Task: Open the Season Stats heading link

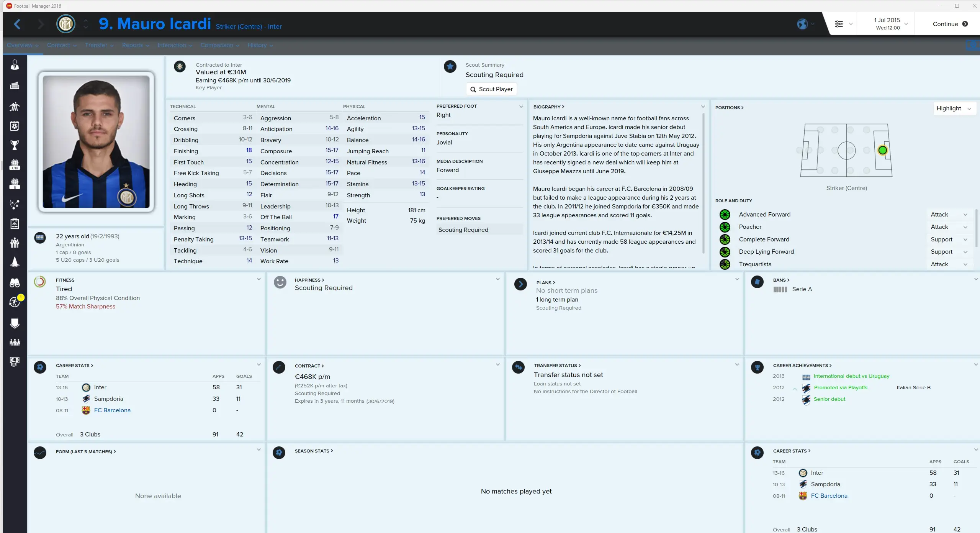Action: click(314, 451)
